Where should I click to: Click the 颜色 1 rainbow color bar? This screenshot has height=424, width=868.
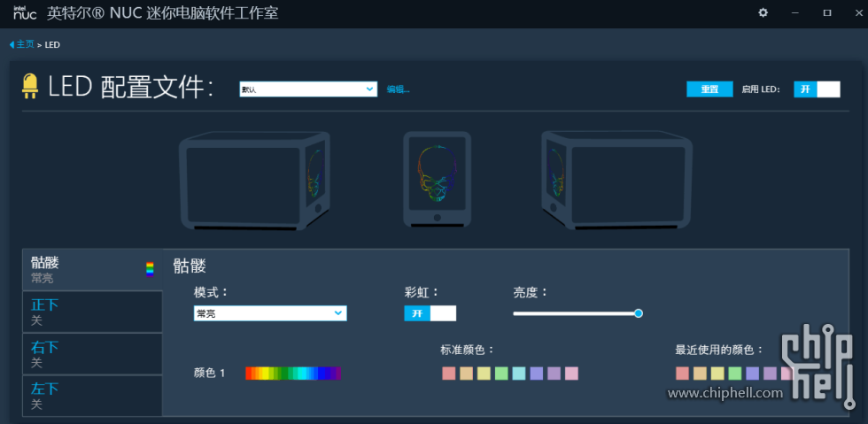pyautogui.click(x=293, y=373)
